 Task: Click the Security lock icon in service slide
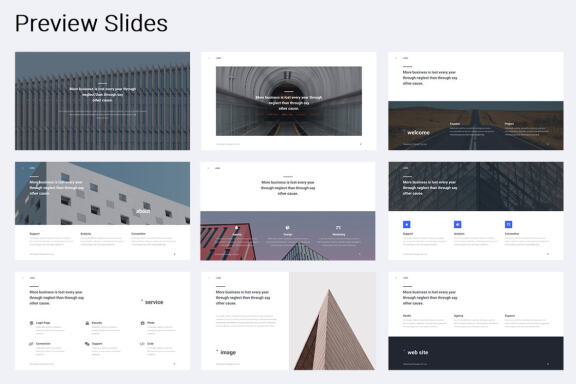tap(87, 323)
